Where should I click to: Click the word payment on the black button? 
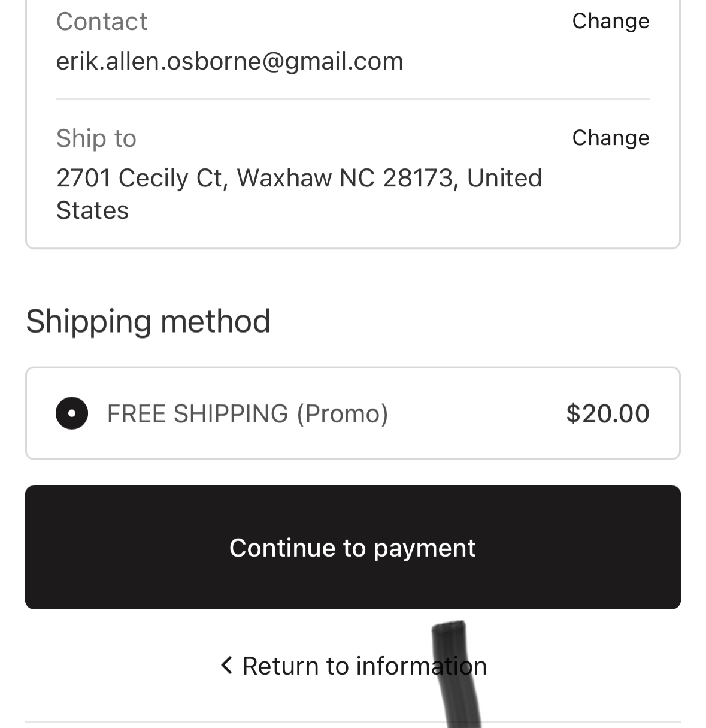425,549
